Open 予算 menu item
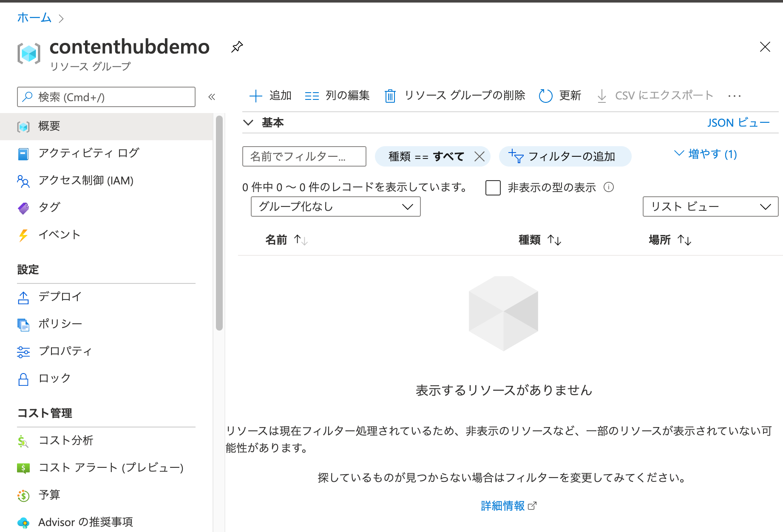This screenshot has height=532, width=783. (x=106, y=495)
